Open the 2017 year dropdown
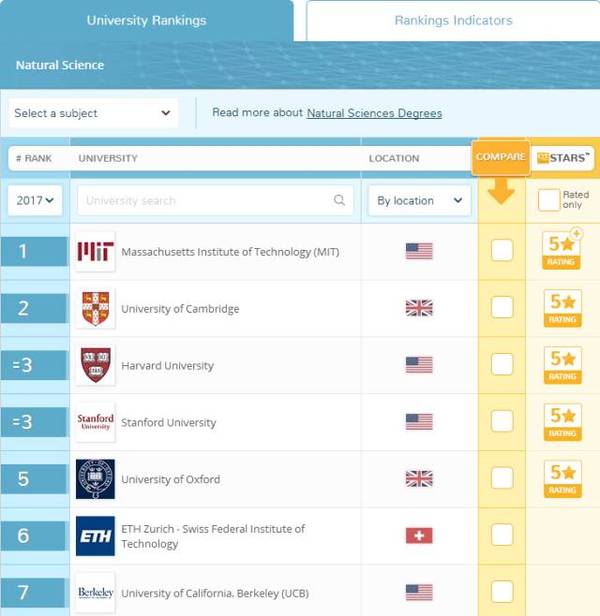Image resolution: width=600 pixels, height=616 pixels. (35, 200)
